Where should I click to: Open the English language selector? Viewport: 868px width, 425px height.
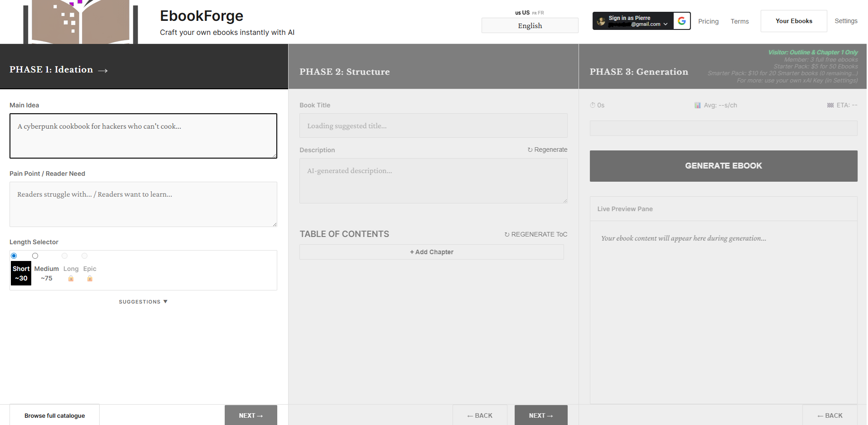click(529, 25)
